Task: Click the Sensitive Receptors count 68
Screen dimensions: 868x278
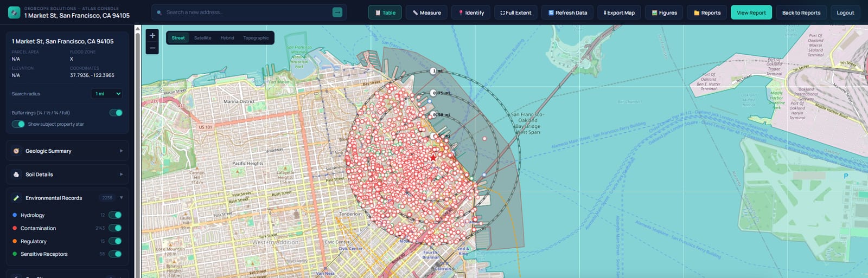Action: (102, 254)
